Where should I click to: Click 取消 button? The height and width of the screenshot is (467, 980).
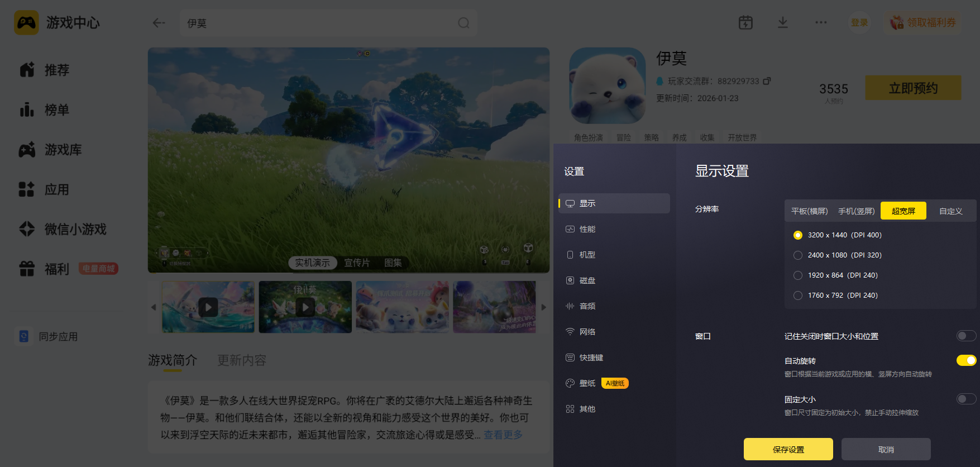click(886, 449)
